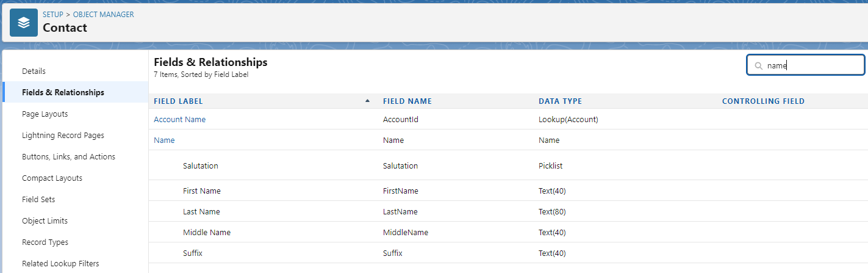
Task: Go to Page Layouts section
Action: tap(45, 114)
